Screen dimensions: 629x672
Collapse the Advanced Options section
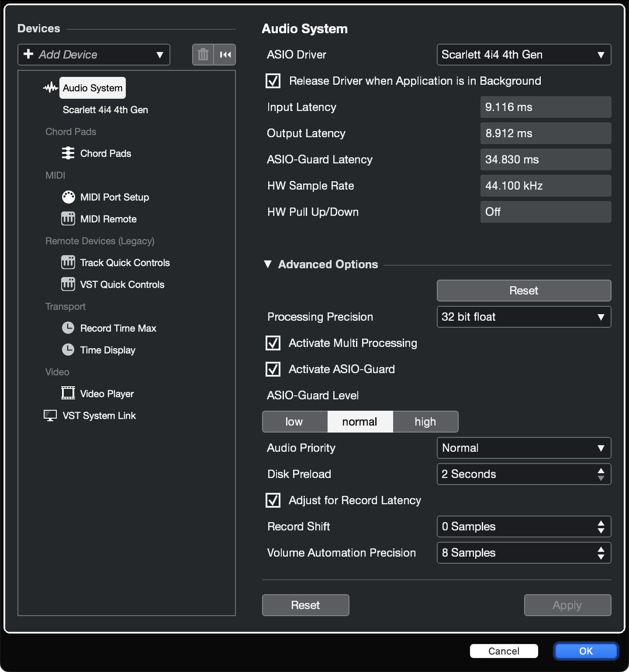[x=268, y=264]
